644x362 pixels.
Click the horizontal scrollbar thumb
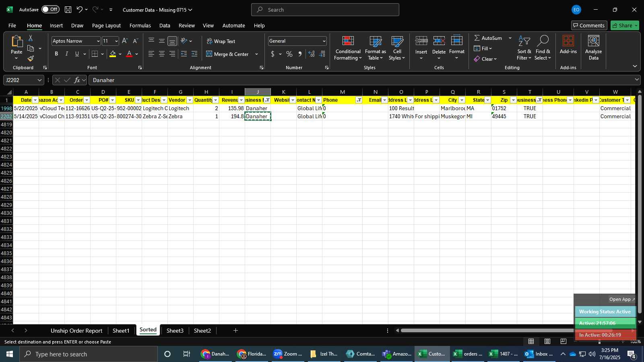click(x=506, y=331)
